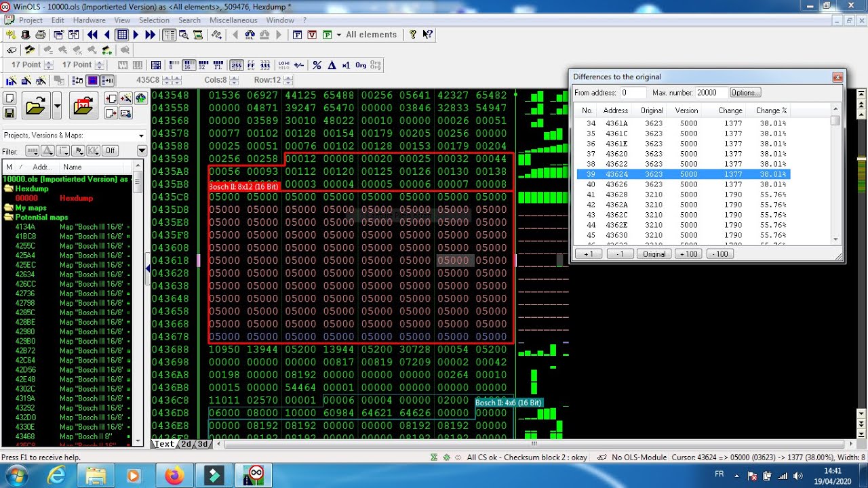
Task: Jump to last map with double-right arrow
Action: coord(151,35)
